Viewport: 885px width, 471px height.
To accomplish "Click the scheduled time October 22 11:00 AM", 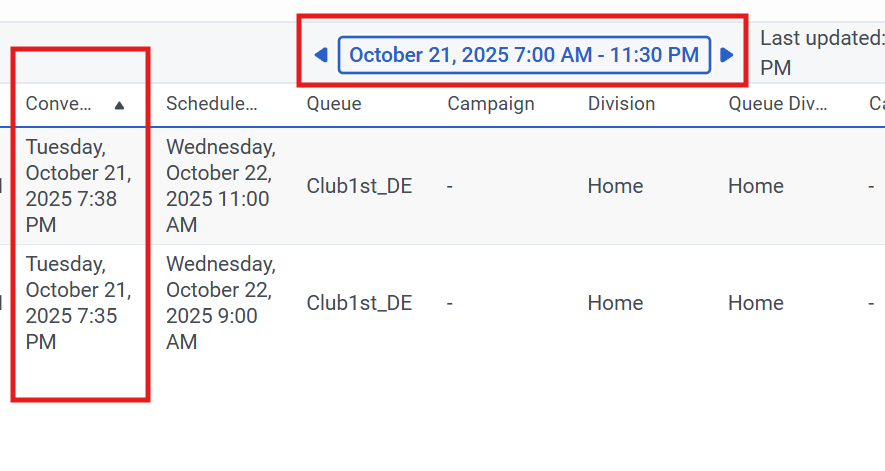I will point(220,186).
